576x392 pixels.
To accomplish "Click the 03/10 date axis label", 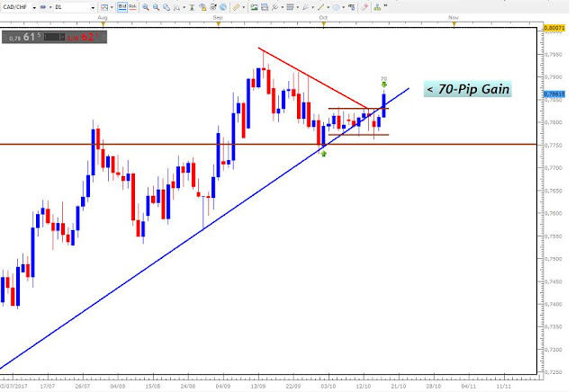I will point(328,386).
